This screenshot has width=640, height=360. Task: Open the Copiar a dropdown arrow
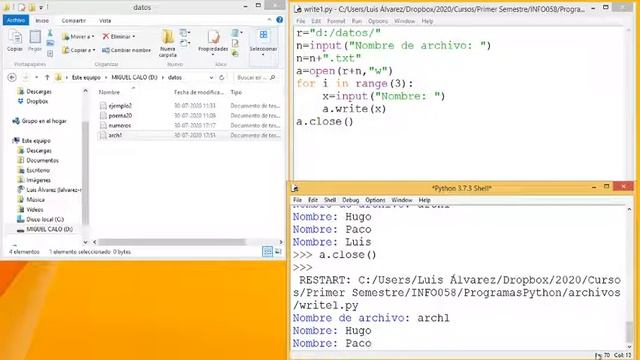(x=94, y=50)
